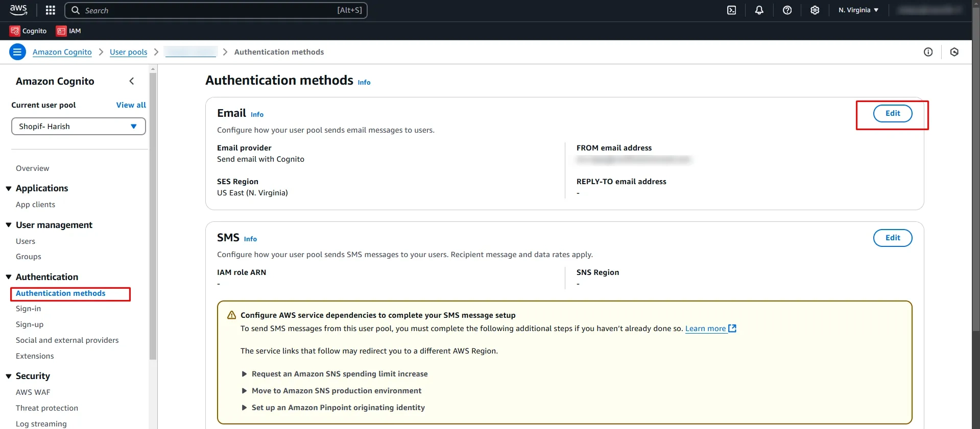This screenshot has width=980, height=429.
Task: Open the IAM favorite shortcut
Action: coord(68,31)
